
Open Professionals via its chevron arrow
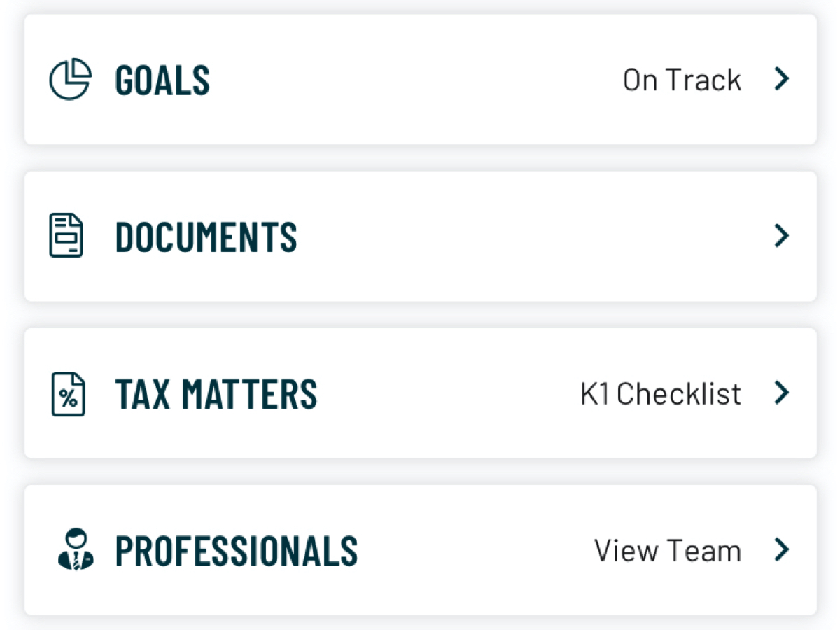[782, 550]
